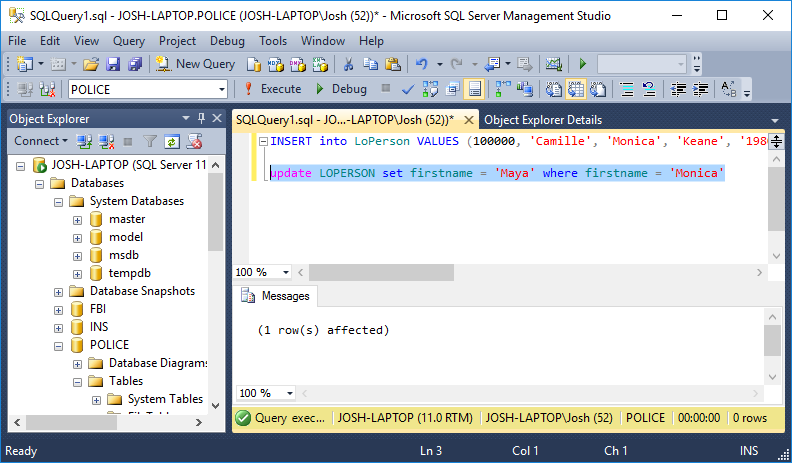The height and width of the screenshot is (463, 792).
Task: Click the Execute button
Action: (273, 89)
